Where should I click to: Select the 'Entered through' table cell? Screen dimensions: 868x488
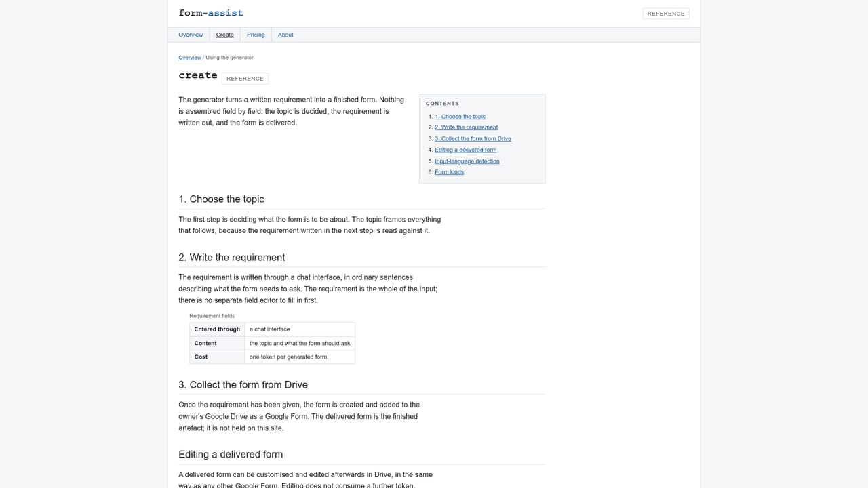(217, 329)
